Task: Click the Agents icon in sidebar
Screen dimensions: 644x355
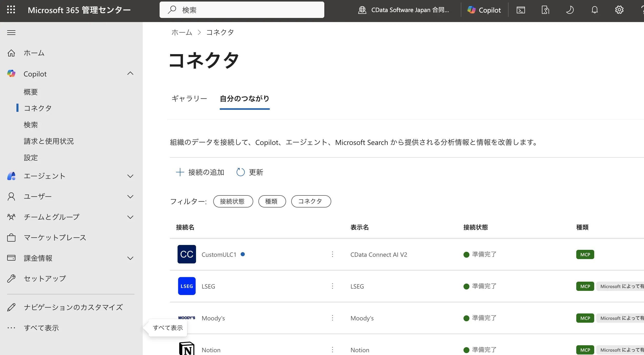Action: 11,176
